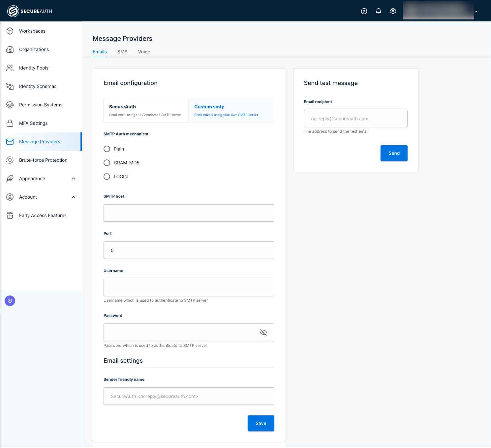
Task: Open Identity Schemas in the sidebar
Action: tap(38, 86)
